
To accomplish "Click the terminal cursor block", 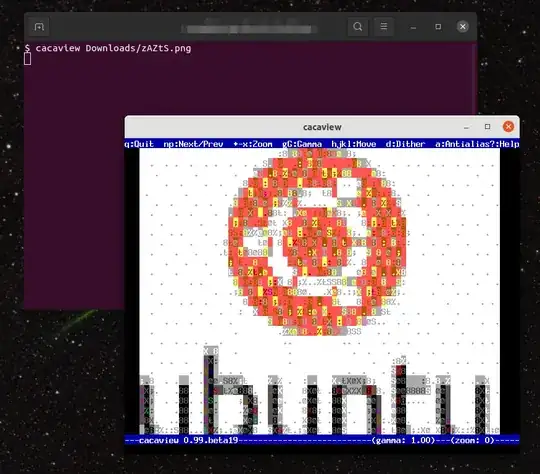I will tap(28, 59).
